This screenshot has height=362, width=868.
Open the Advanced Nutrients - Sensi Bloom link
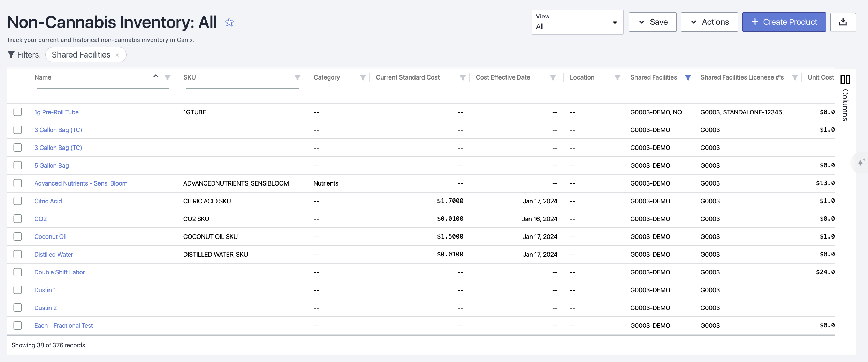[81, 183]
